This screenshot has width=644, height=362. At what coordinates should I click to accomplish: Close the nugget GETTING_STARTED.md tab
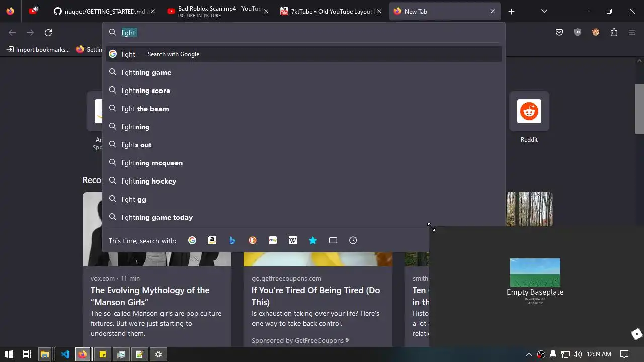(x=153, y=11)
